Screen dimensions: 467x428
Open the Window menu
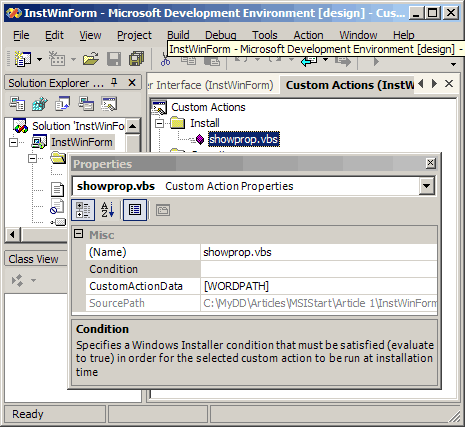tap(358, 35)
